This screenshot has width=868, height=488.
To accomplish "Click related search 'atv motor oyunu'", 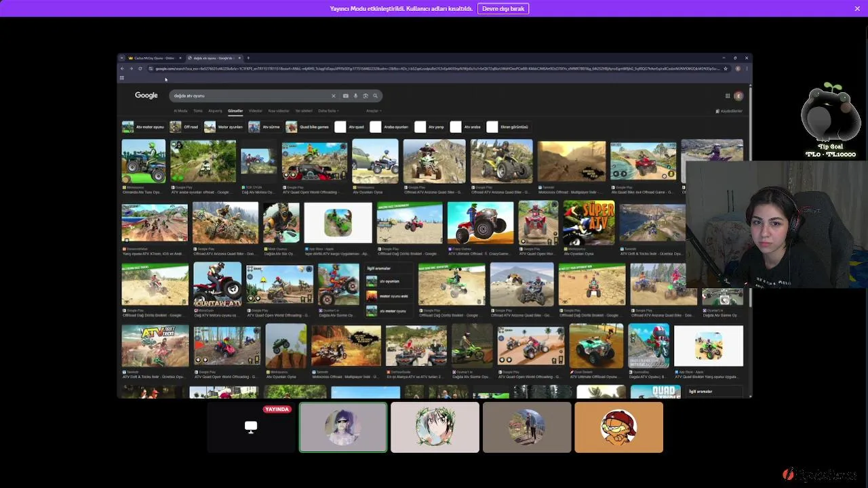I will click(x=389, y=311).
